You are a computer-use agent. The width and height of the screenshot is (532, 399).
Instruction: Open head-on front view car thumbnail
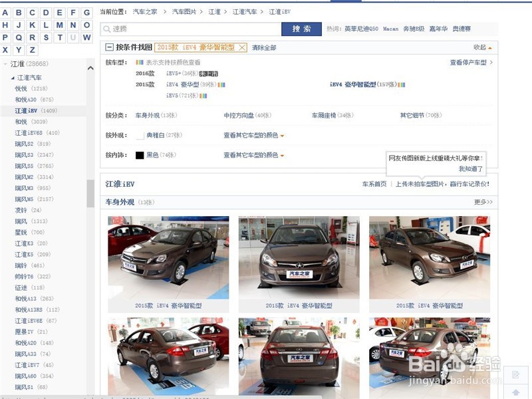(299, 257)
